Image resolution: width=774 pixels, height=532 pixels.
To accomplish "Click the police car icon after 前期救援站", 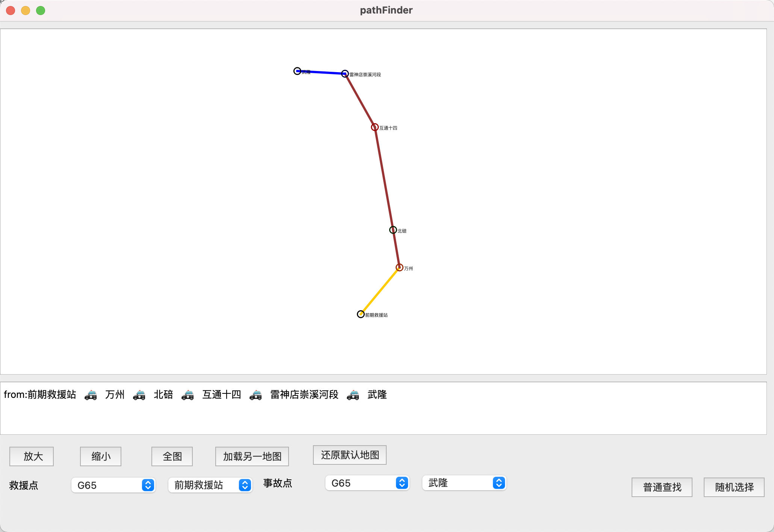I will (90, 395).
